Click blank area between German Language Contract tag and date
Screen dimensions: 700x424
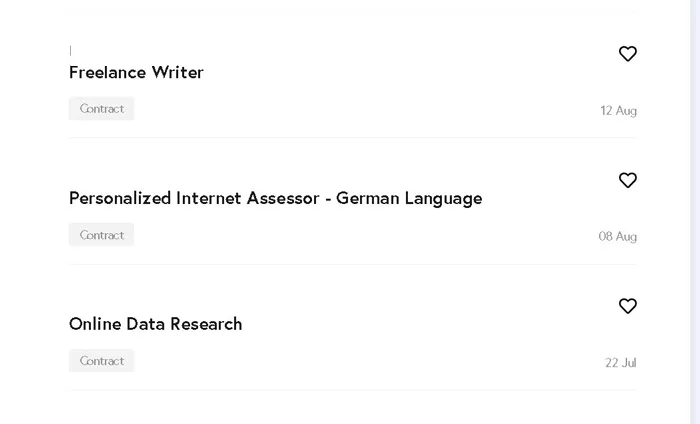click(366, 235)
